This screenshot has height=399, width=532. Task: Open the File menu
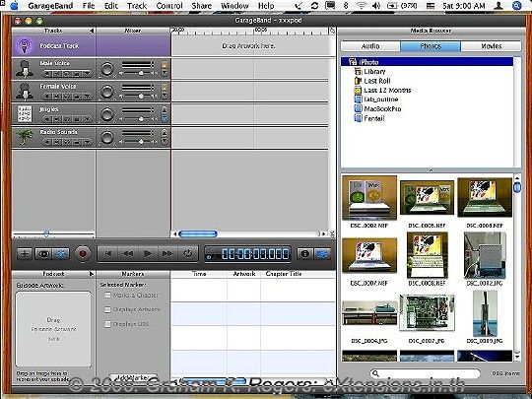click(89, 6)
